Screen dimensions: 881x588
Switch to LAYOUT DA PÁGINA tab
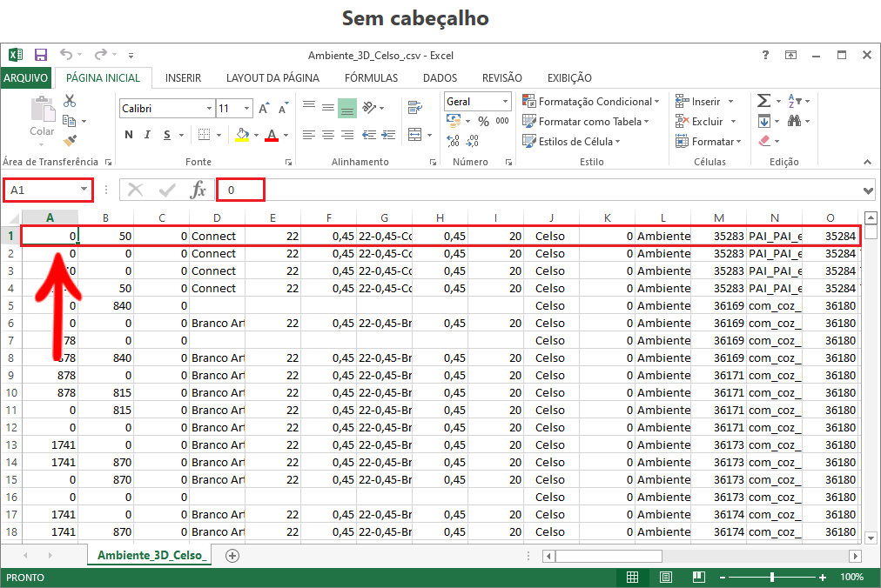tap(272, 78)
